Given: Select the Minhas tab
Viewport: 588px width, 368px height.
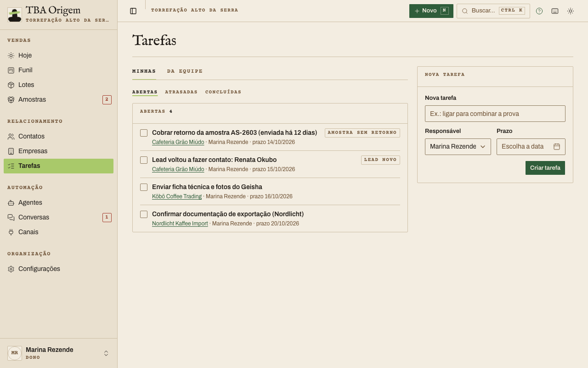Looking at the screenshot, I should point(144,71).
